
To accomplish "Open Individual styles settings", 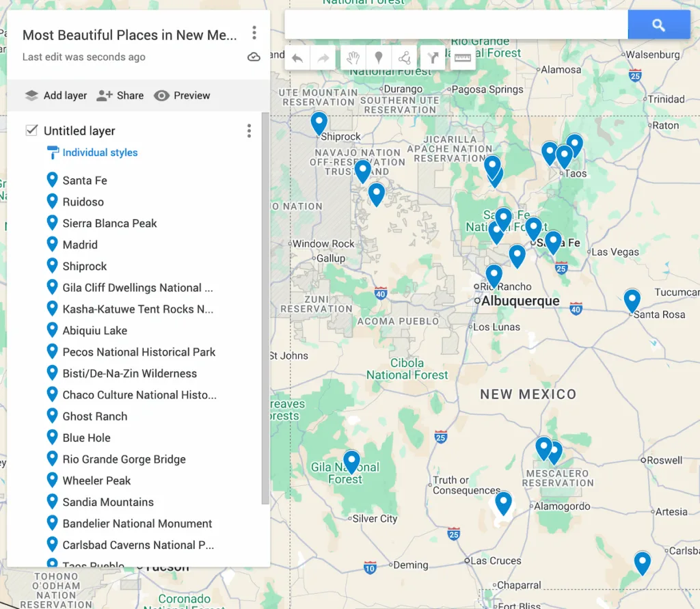I will pos(92,152).
